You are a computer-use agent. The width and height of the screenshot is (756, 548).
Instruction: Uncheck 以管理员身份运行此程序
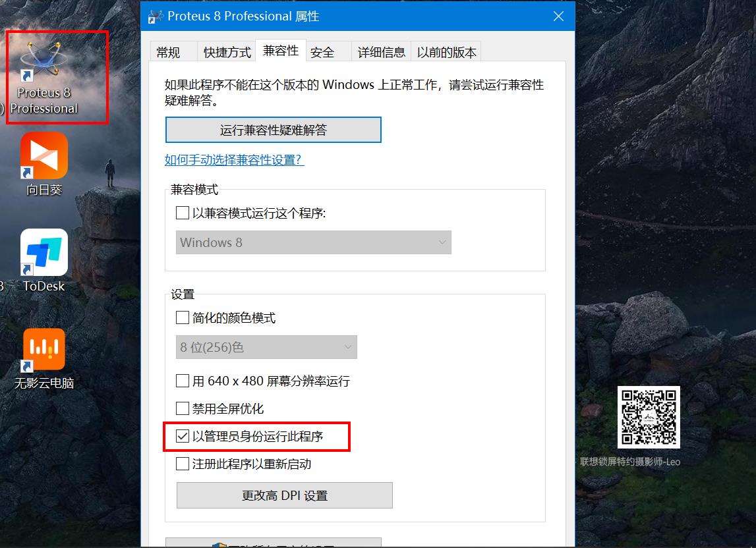[x=183, y=435]
